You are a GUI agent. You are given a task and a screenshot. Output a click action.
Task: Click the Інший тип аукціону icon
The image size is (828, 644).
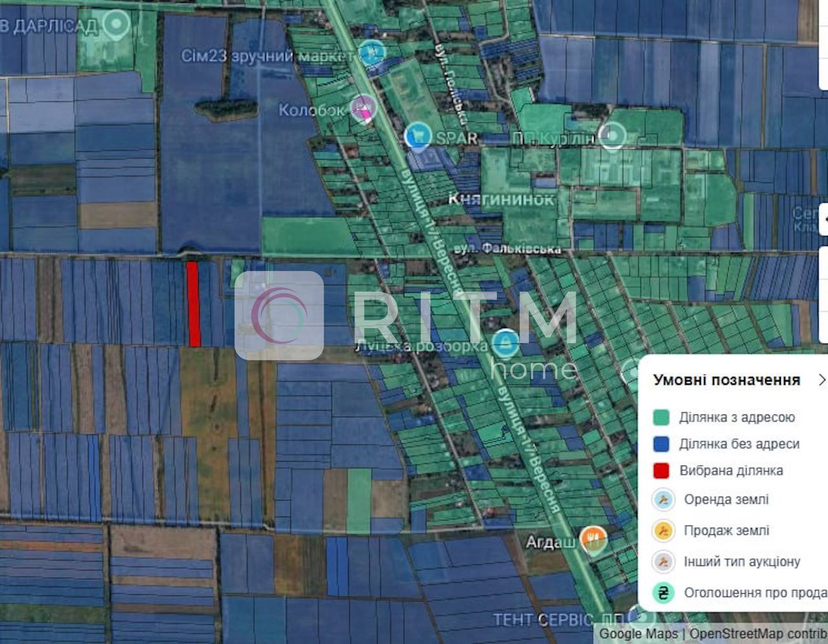click(x=662, y=562)
